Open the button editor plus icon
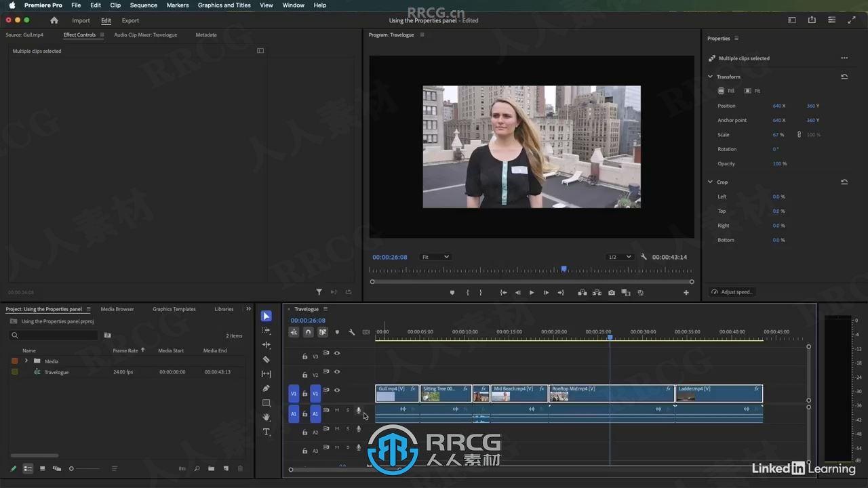Image resolution: width=868 pixels, height=488 pixels. (x=686, y=293)
